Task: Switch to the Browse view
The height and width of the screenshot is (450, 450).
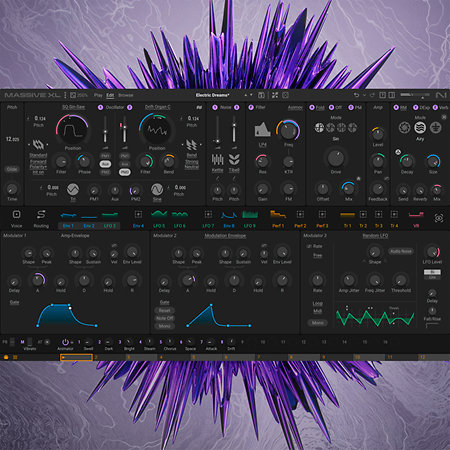Action: 126,95
